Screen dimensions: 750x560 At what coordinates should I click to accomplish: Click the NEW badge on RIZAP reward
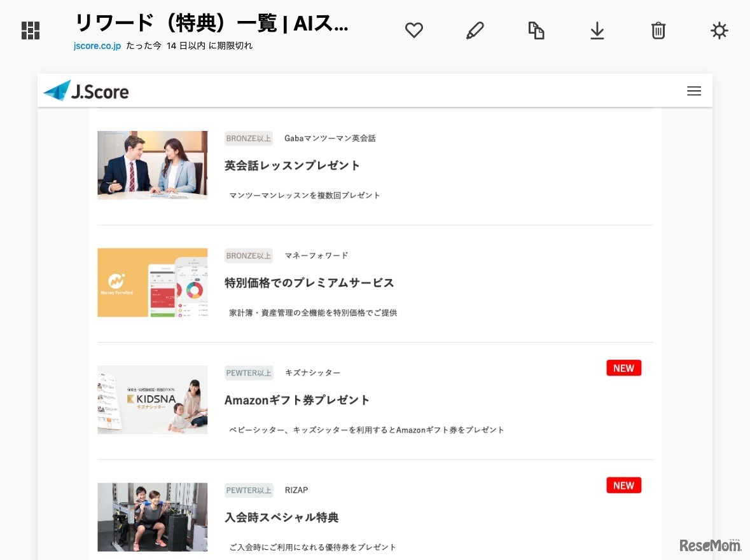click(x=623, y=485)
